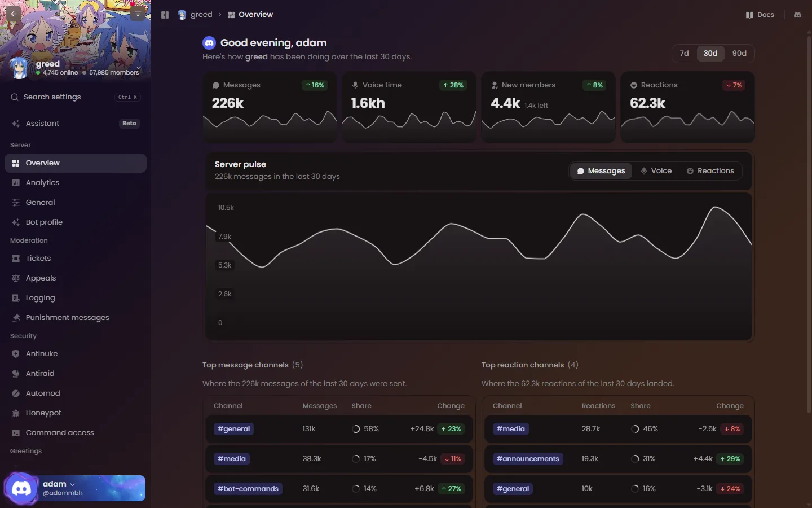Open Antinuke security settings

(75, 354)
